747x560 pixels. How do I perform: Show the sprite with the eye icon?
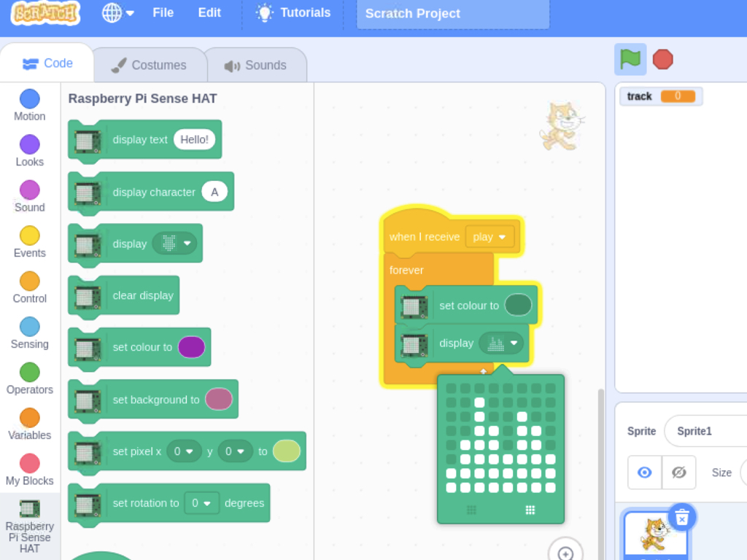pyautogui.click(x=645, y=472)
